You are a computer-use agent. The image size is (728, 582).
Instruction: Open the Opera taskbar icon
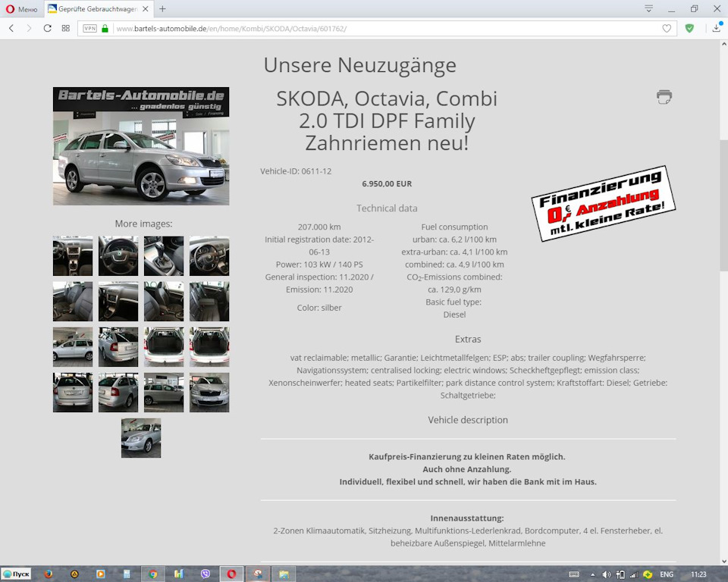click(231, 574)
